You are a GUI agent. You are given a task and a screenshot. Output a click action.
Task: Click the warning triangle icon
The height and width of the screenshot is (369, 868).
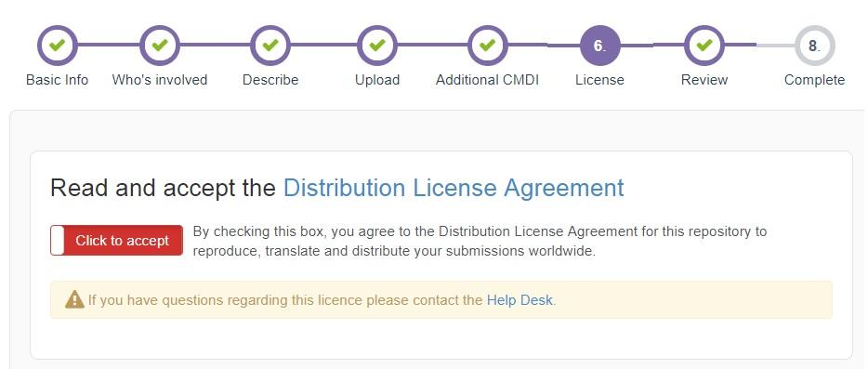click(x=74, y=299)
